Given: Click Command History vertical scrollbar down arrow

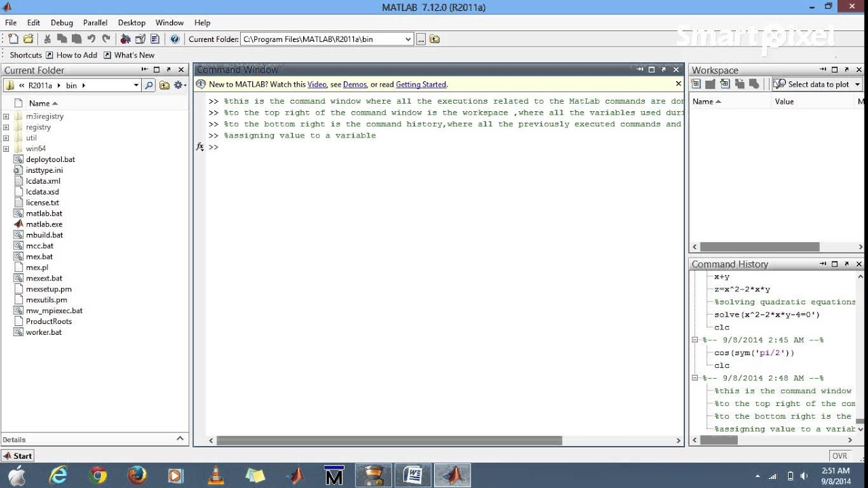Looking at the screenshot, I should click(861, 429).
